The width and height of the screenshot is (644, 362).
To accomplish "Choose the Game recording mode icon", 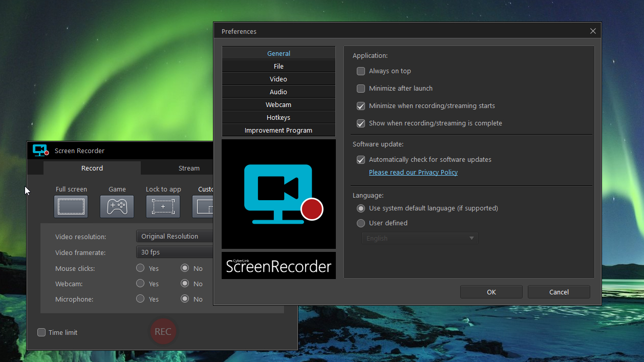I will (117, 206).
